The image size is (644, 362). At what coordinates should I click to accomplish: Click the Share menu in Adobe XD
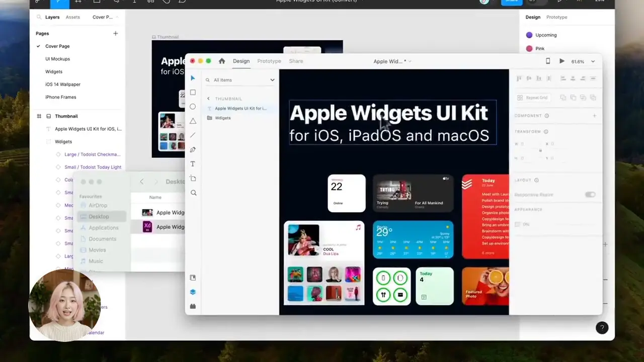(296, 61)
